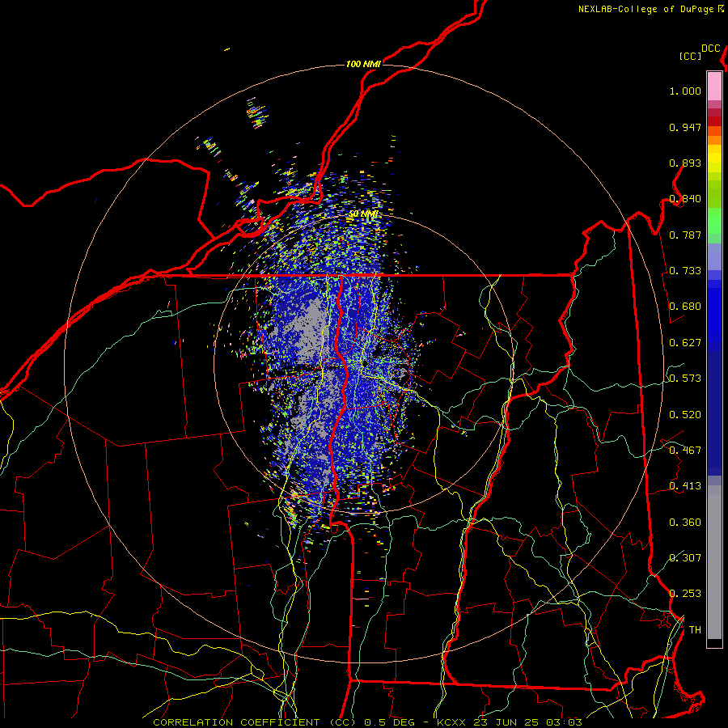The width and height of the screenshot is (728, 728).
Task: Click the KCXX radar site identifier
Action: [451, 722]
